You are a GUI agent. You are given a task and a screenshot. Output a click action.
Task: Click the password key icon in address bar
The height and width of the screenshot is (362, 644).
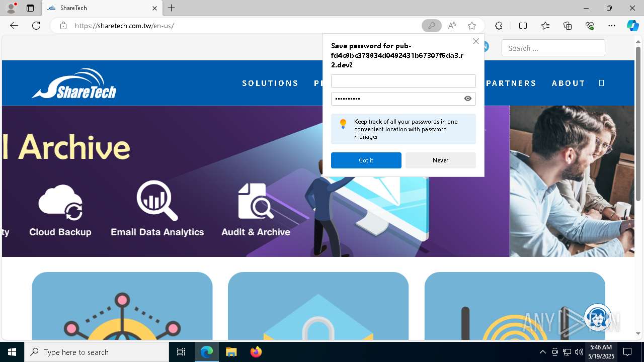pos(431,26)
